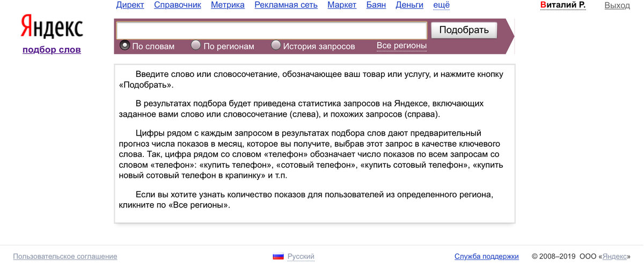Click the '© 2008–2019 ООО' copyright text
Viewport: 644px width, 272px height.
pyautogui.click(x=565, y=256)
